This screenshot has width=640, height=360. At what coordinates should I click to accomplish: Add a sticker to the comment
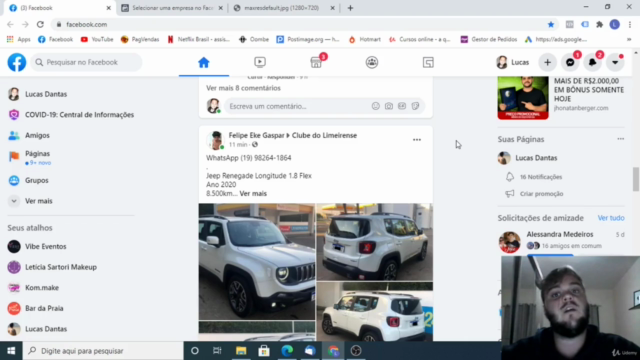tap(415, 106)
